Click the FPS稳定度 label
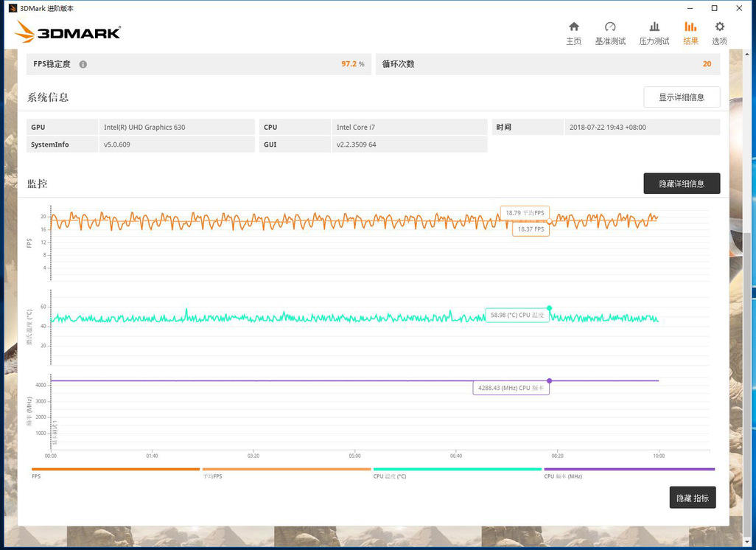Image resolution: width=756 pixels, height=550 pixels. [52, 64]
